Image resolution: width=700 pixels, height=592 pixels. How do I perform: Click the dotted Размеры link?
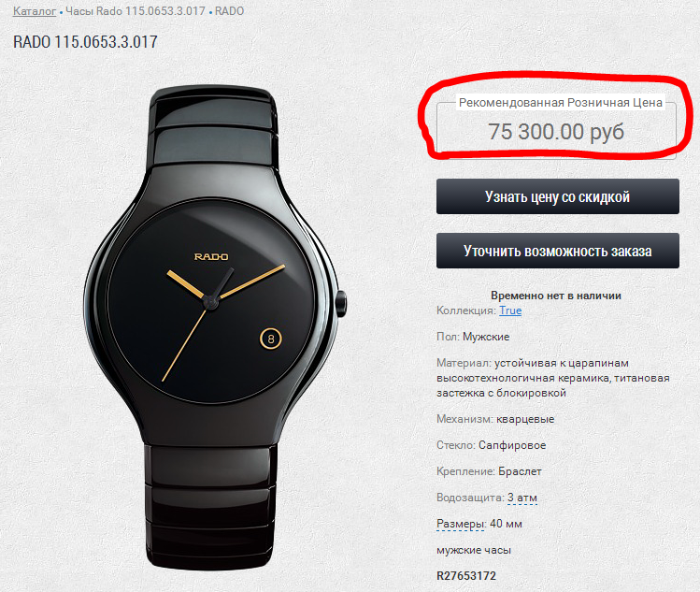coord(460,524)
